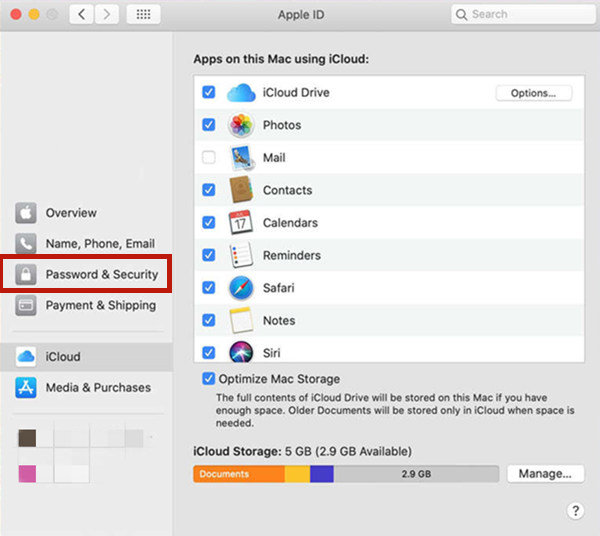Click the Notes app icon

241,320
